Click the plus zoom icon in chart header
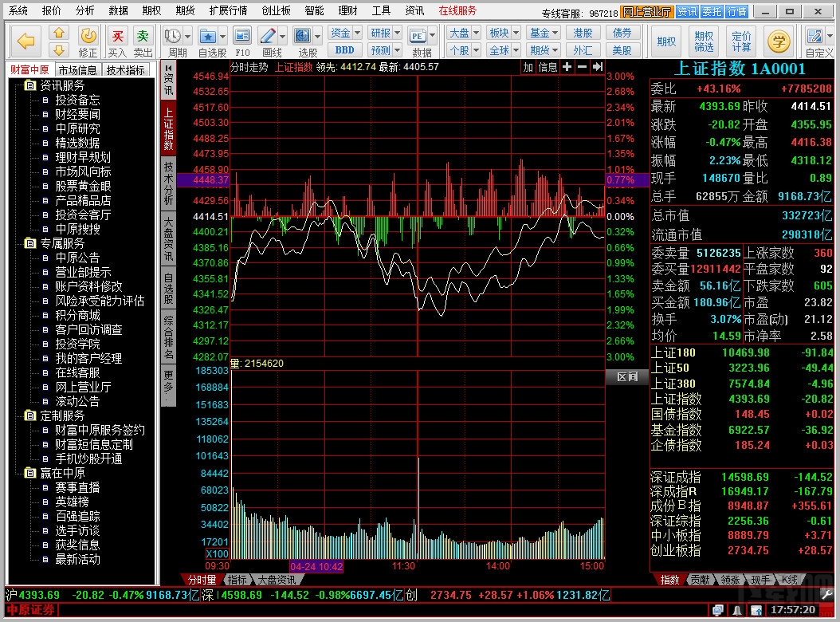 click(x=567, y=67)
